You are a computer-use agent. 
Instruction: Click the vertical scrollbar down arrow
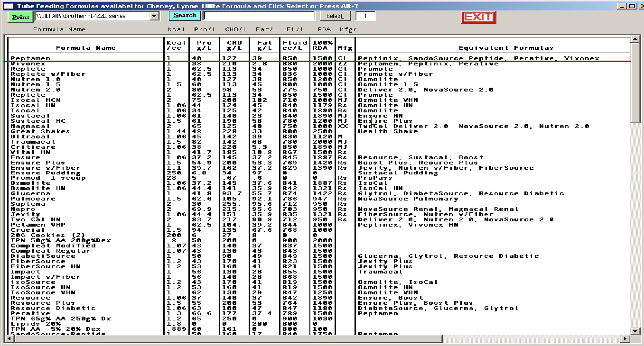pyautogui.click(x=635, y=330)
